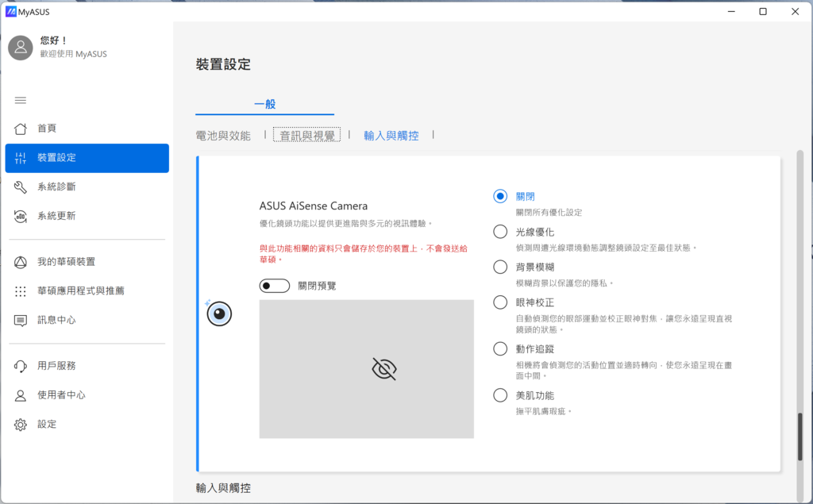Click the refresh icon for 系統更新
The height and width of the screenshot is (504, 813).
tap(20, 216)
